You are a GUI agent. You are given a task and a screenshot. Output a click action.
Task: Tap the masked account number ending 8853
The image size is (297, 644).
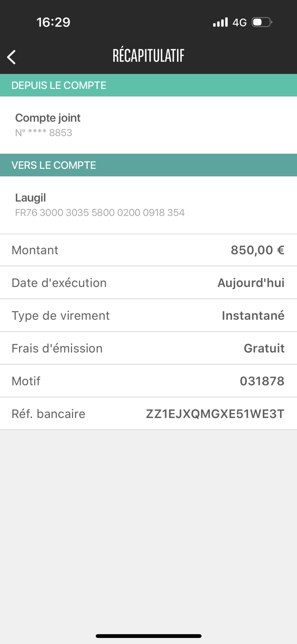click(x=44, y=132)
